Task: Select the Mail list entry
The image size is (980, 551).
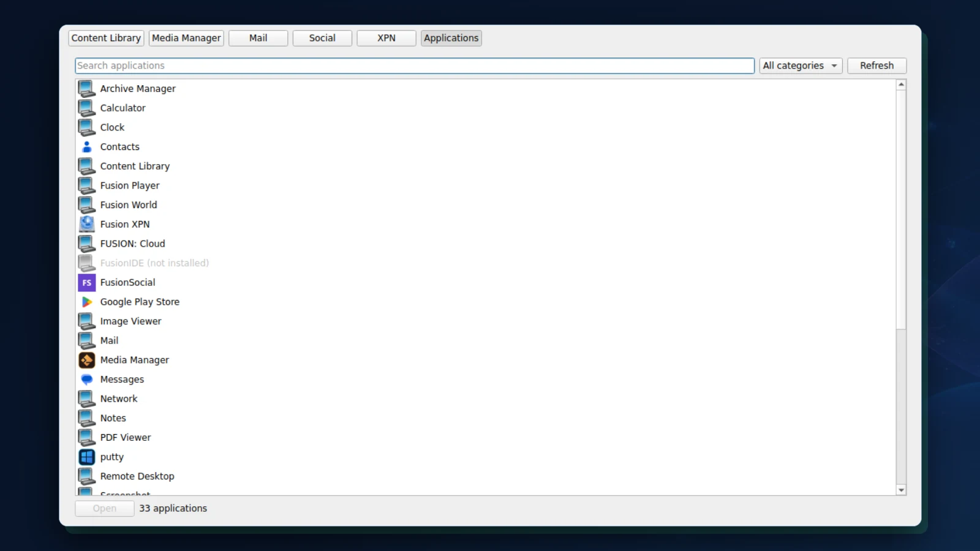Action: [486, 341]
